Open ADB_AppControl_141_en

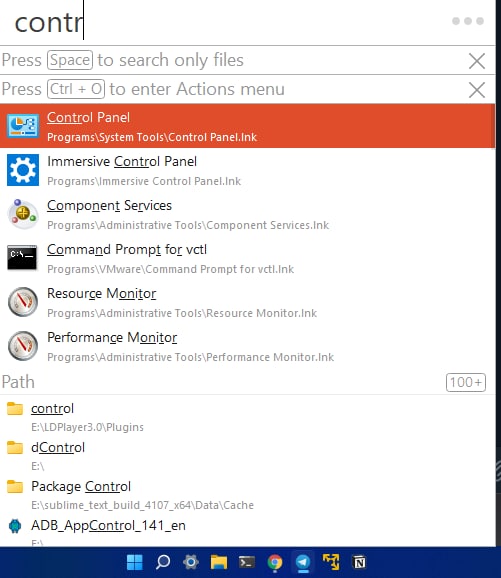point(247,531)
